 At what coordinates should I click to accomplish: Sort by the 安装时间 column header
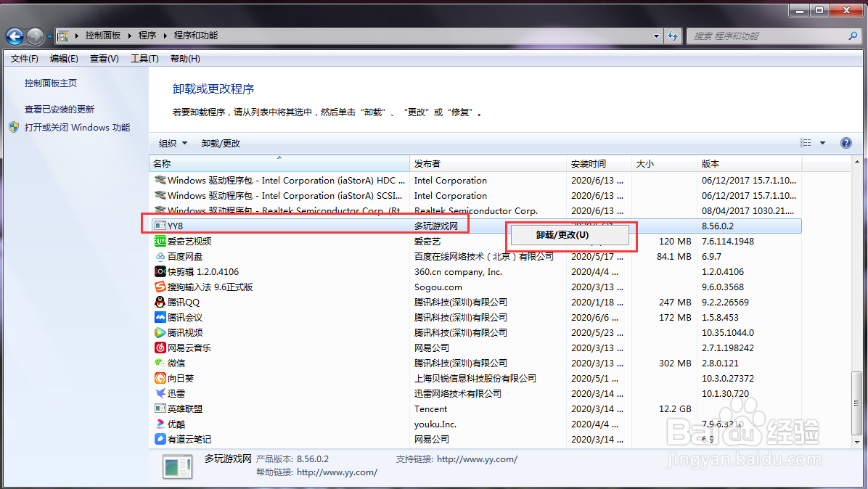[599, 164]
